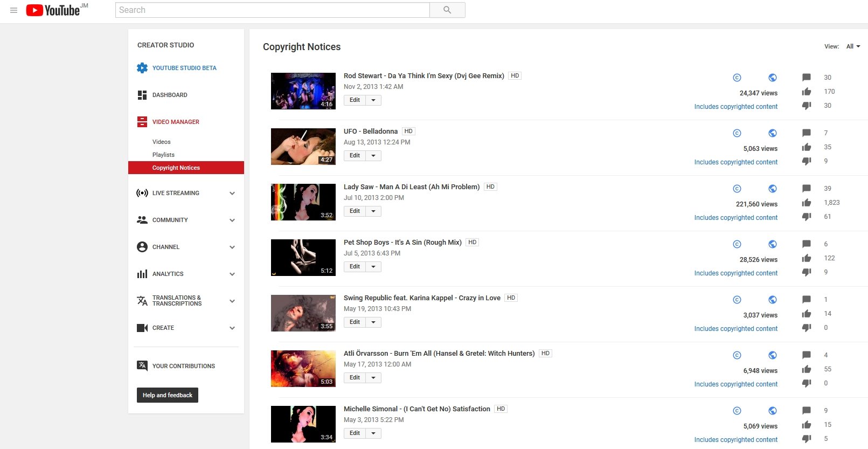This screenshot has width=868, height=449.
Task: Click into the Search input field
Action: [273, 10]
